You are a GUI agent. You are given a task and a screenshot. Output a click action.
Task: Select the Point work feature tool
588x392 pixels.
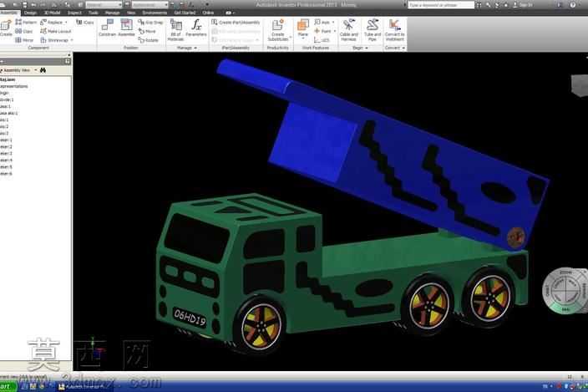(x=323, y=32)
